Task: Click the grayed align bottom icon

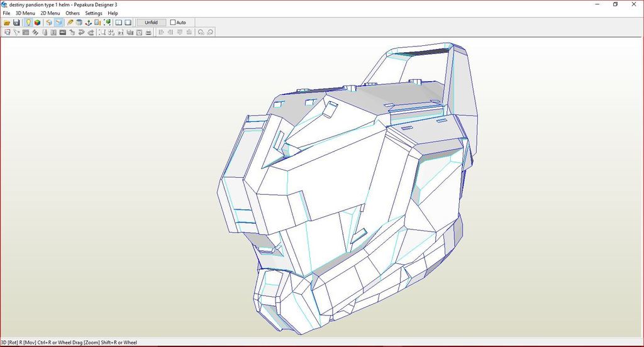Action: point(189,32)
